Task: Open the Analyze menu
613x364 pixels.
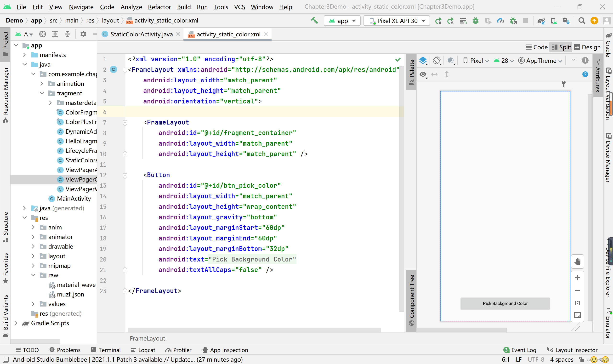Action: pos(131,7)
